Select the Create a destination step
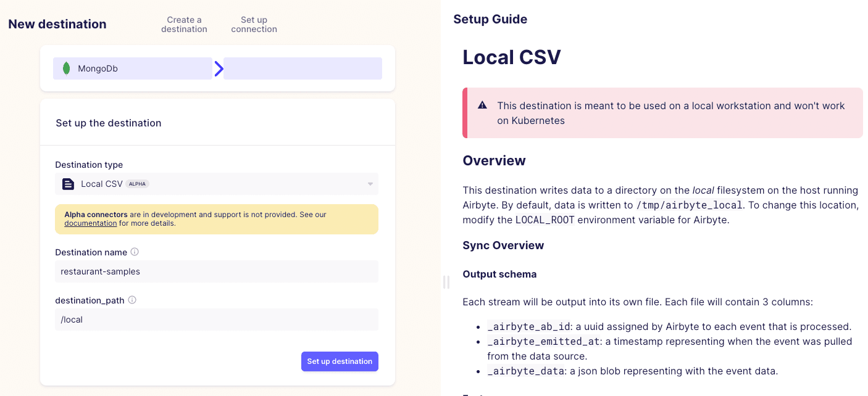 click(x=184, y=25)
